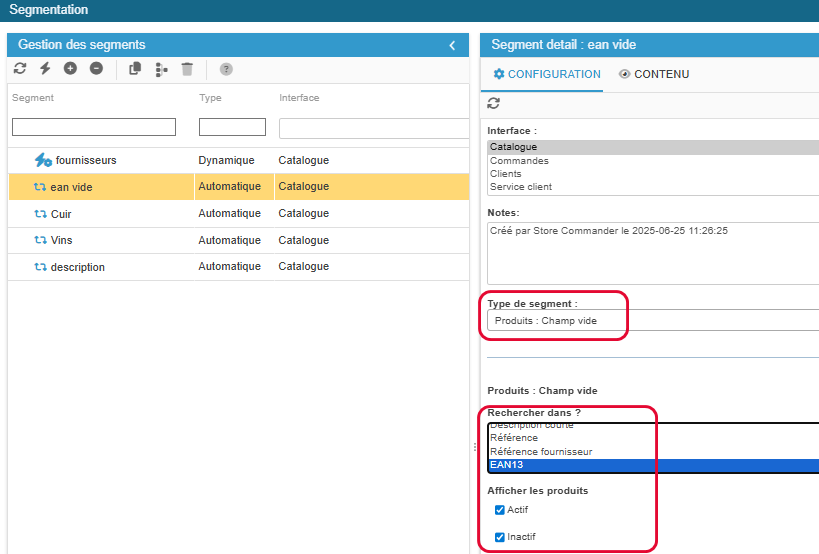This screenshot has height=554, width=819.
Task: Choose Référence fournisseur in Rechercher dans list
Action: tap(653, 452)
